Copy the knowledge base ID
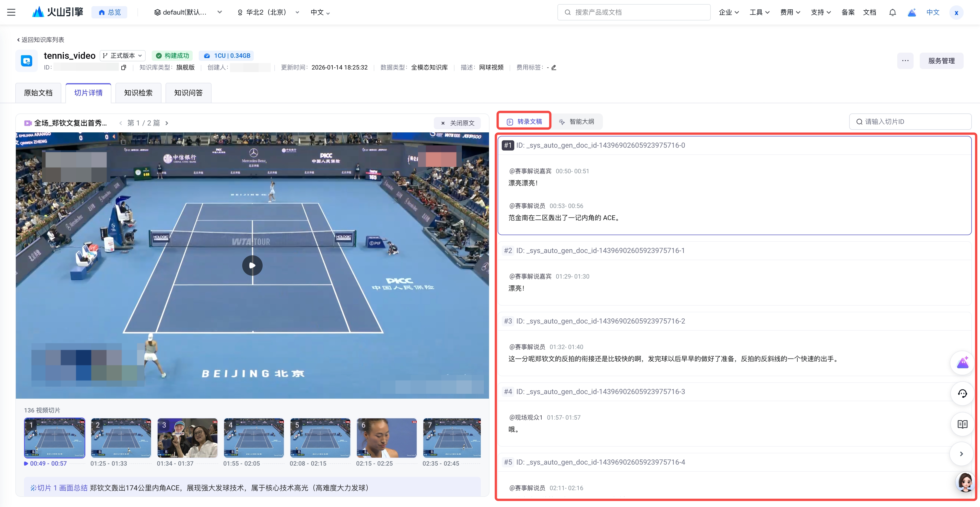 coord(123,68)
